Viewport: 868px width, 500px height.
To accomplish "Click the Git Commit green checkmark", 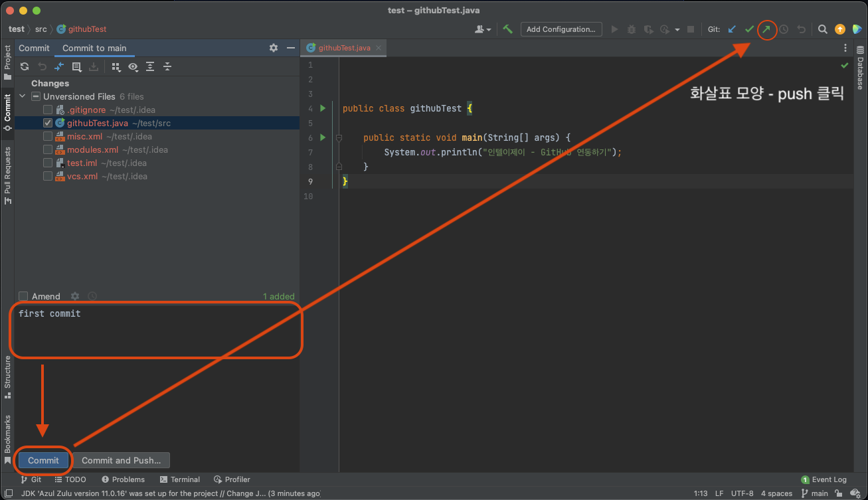I will coord(750,29).
